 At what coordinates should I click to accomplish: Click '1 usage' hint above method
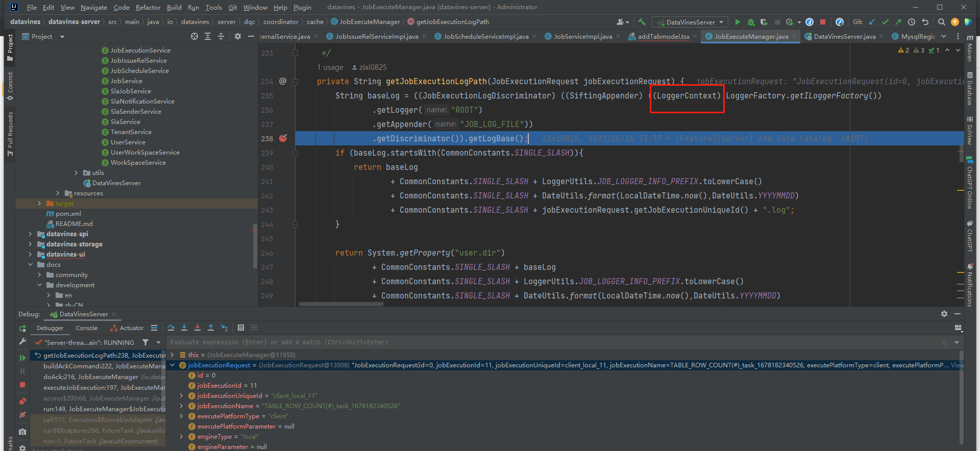pyautogui.click(x=330, y=67)
